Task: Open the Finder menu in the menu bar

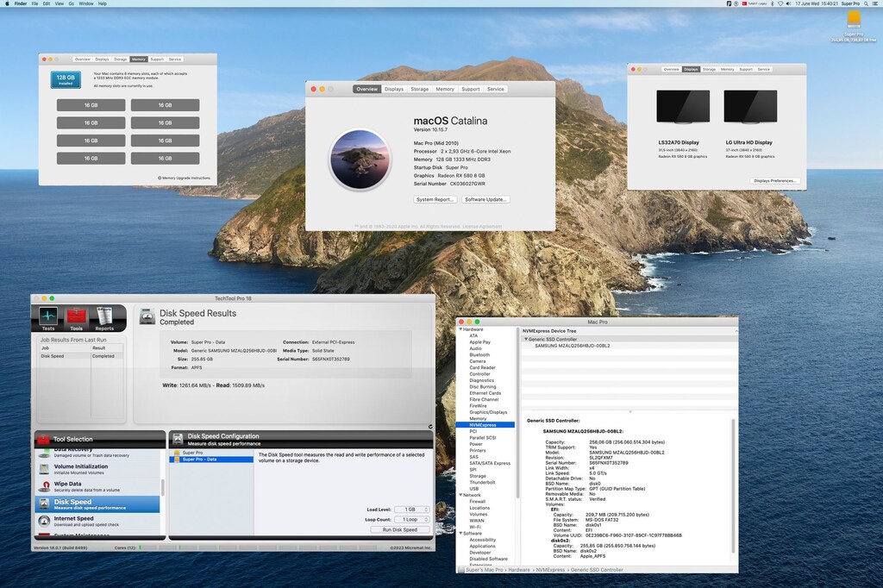Action: tap(21, 3)
